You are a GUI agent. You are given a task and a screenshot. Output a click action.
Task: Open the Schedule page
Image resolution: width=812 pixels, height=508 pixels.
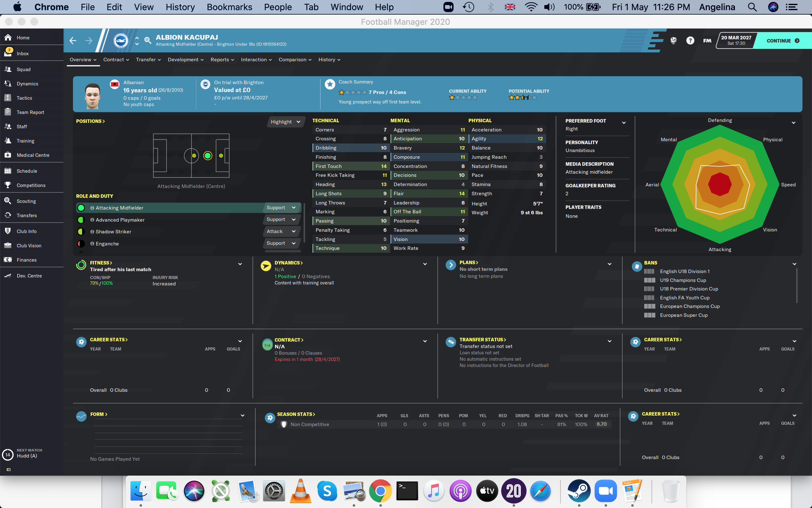click(x=31, y=171)
